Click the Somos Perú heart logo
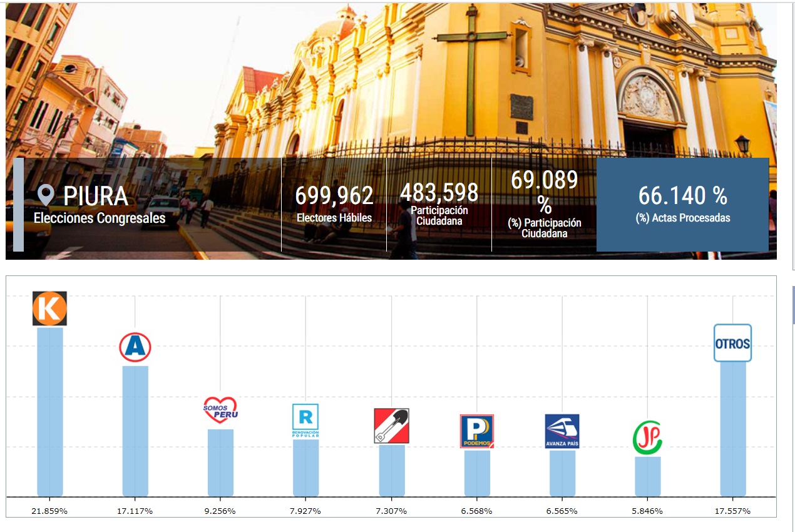The image size is (795, 532). point(220,411)
